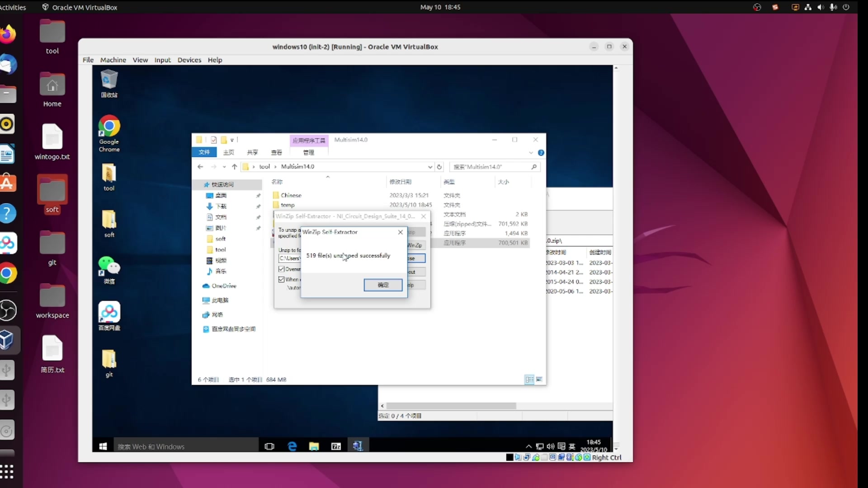Open 桌面 in navigation pane

point(221,195)
